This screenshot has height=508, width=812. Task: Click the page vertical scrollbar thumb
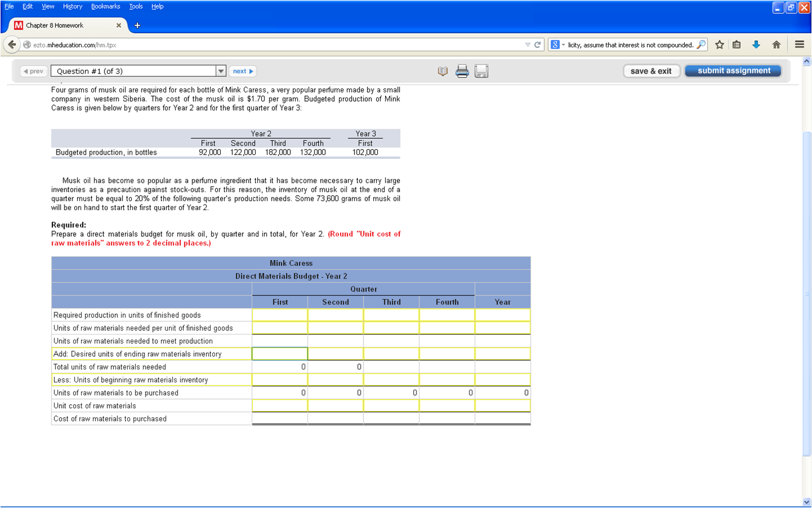[x=806, y=294]
